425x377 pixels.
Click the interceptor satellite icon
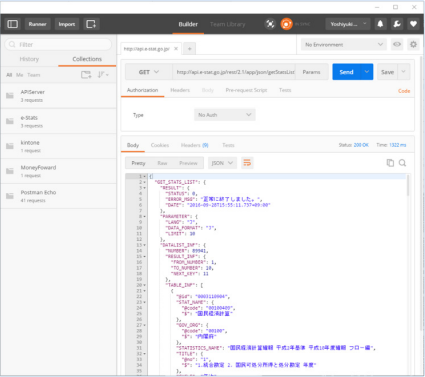(270, 24)
